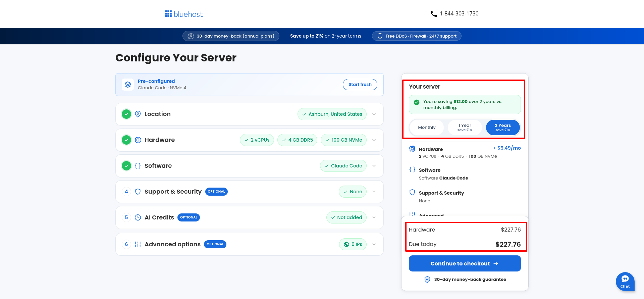Click the Hardware chip icon in configuration list
Viewport: 644px width, 299px height.
pos(138,140)
